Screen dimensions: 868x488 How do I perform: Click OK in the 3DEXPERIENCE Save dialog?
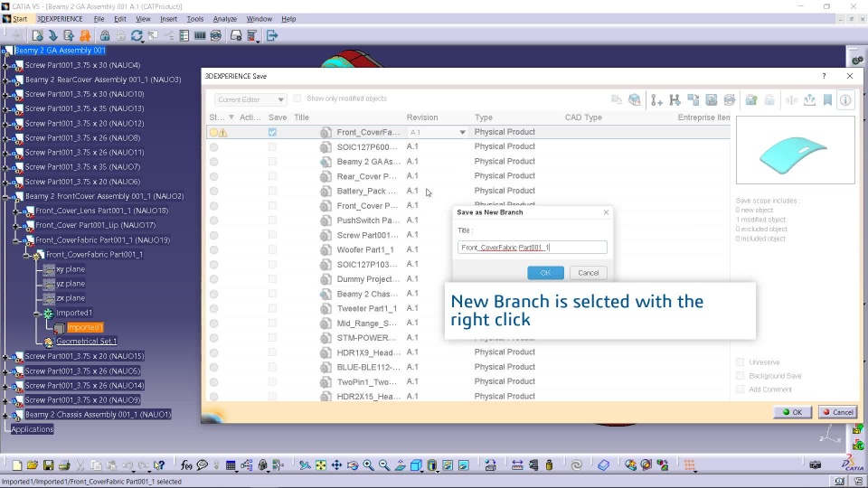792,412
